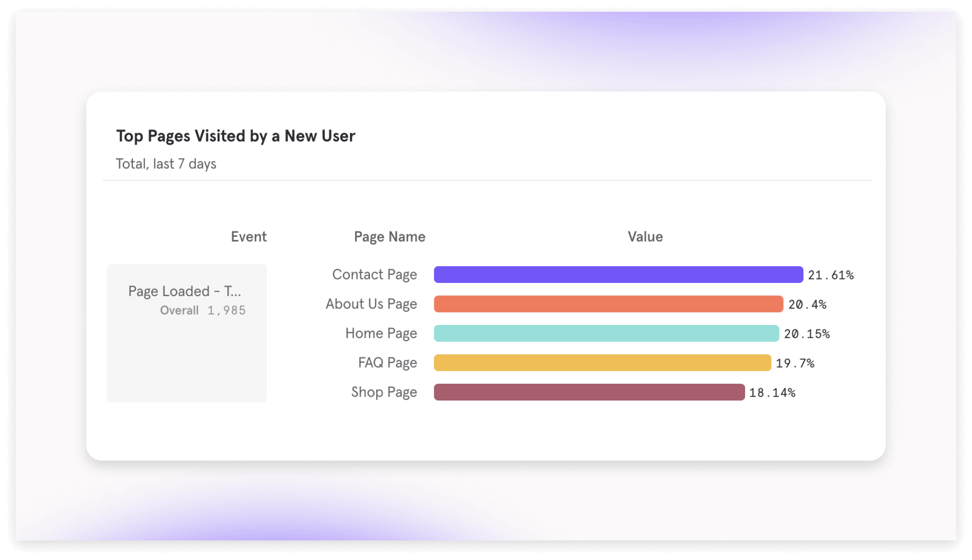
Task: Select the Event column header
Action: pyautogui.click(x=249, y=237)
